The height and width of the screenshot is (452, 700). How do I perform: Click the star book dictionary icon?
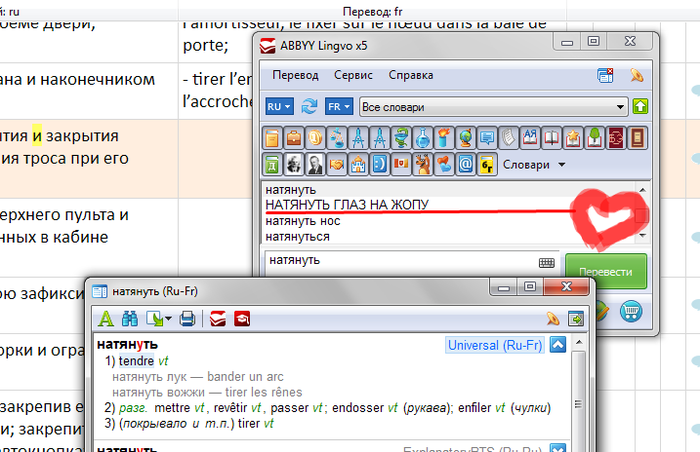573,138
